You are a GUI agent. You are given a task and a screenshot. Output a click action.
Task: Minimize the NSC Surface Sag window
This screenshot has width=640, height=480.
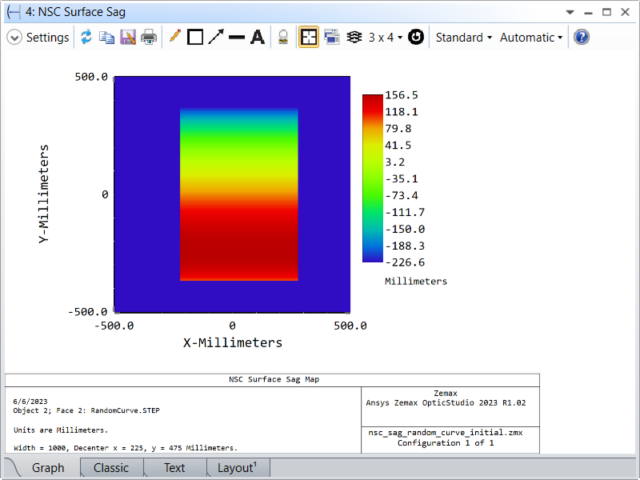pos(588,13)
